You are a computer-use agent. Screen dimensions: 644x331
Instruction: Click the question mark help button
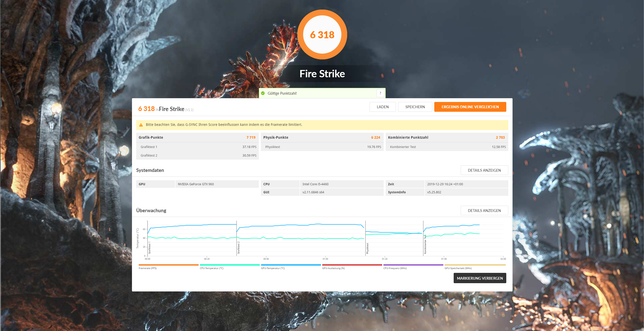[x=380, y=93]
